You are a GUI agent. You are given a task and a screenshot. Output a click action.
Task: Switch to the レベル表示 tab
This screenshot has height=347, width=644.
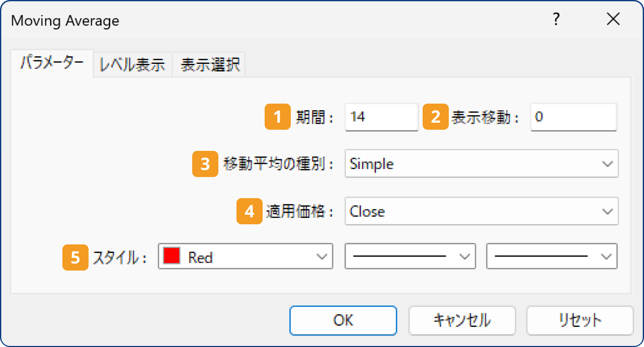(x=132, y=64)
